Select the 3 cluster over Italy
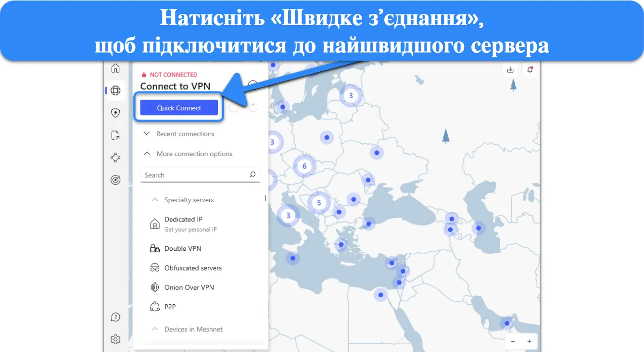The image size is (644, 352). [x=288, y=215]
